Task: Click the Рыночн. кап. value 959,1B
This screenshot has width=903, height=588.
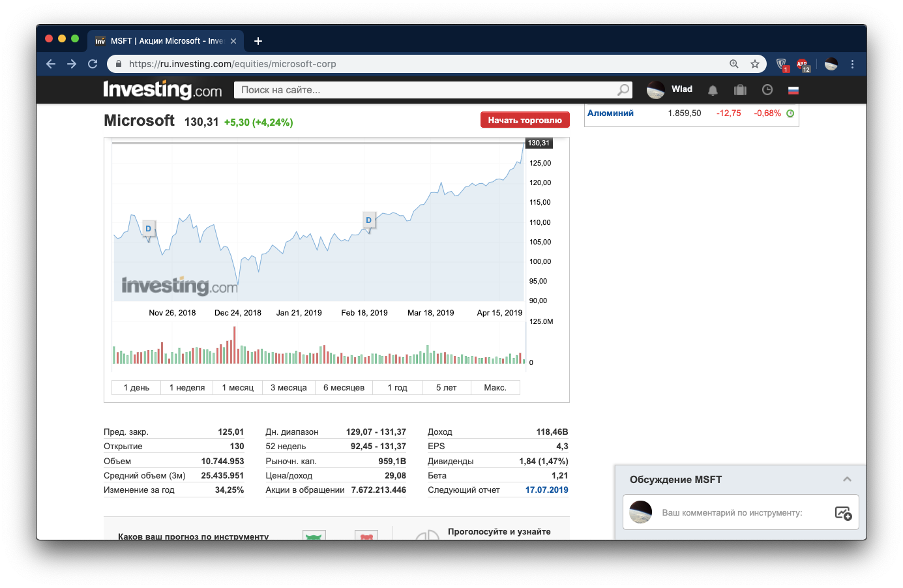Action: pyautogui.click(x=392, y=461)
